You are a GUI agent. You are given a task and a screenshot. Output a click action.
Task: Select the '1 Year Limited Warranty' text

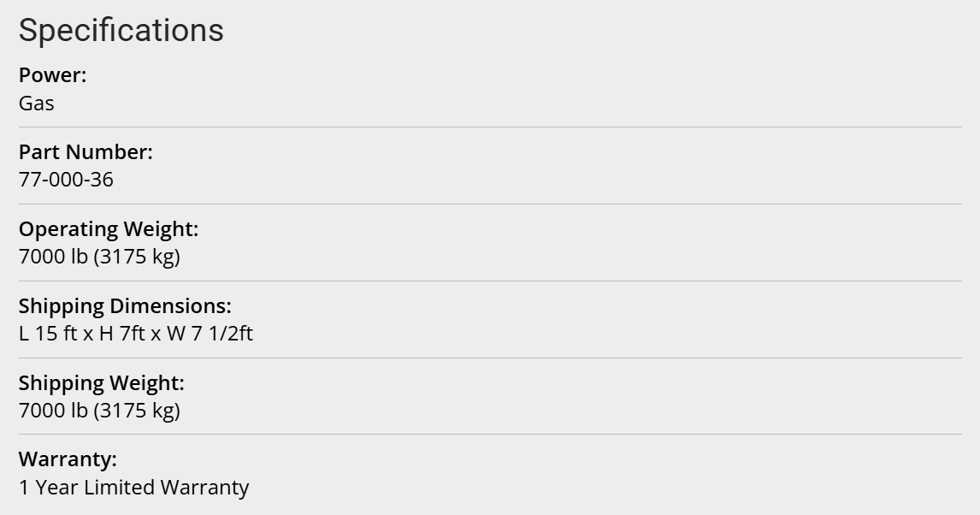click(x=133, y=488)
